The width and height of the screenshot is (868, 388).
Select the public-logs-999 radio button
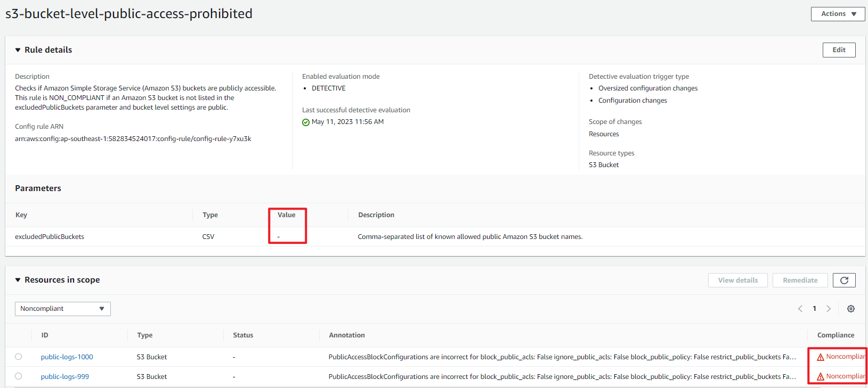19,376
